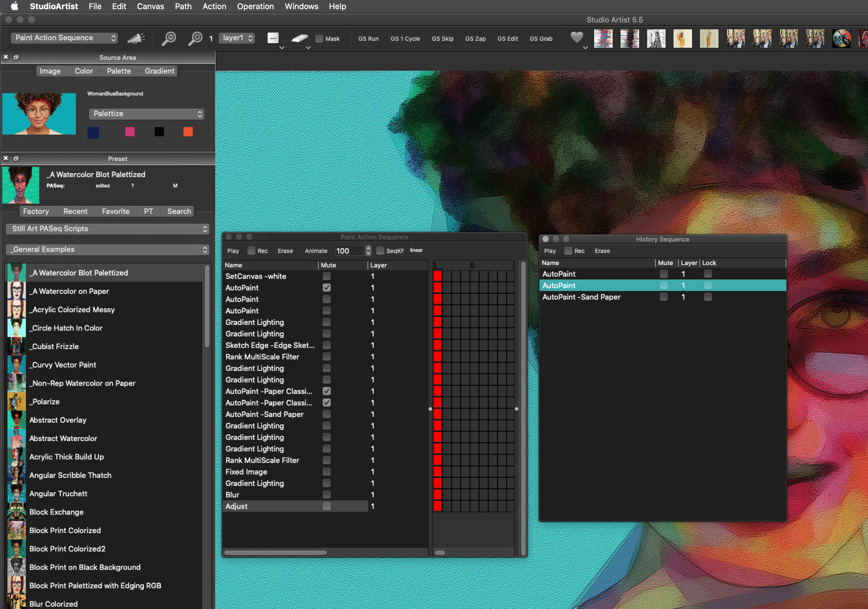Open the first favorite preset thumbnail in toolbar
This screenshot has width=868, height=609.
pos(603,38)
